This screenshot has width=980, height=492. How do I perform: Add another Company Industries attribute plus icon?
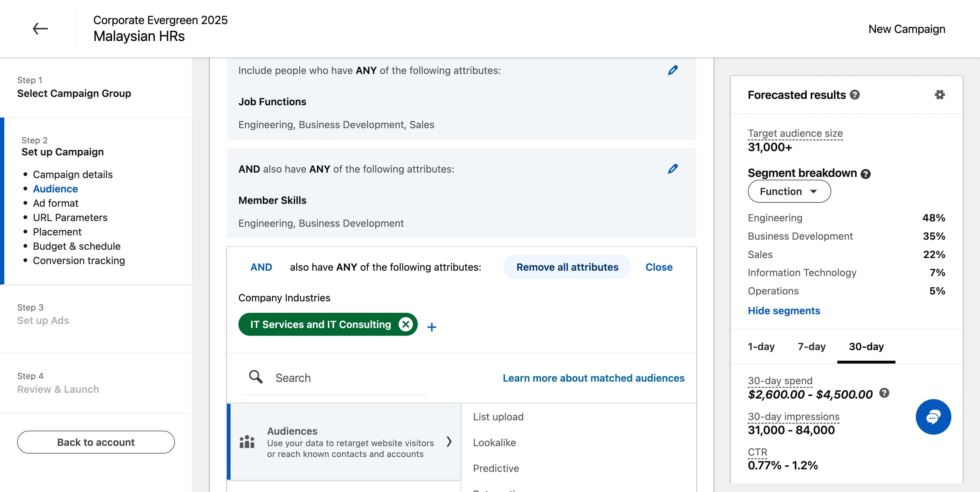pyautogui.click(x=432, y=327)
